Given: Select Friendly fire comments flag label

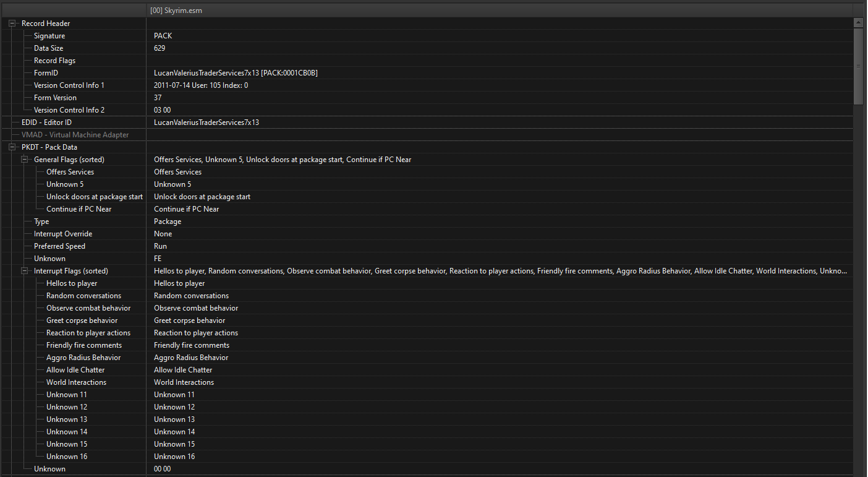Looking at the screenshot, I should tap(84, 345).
